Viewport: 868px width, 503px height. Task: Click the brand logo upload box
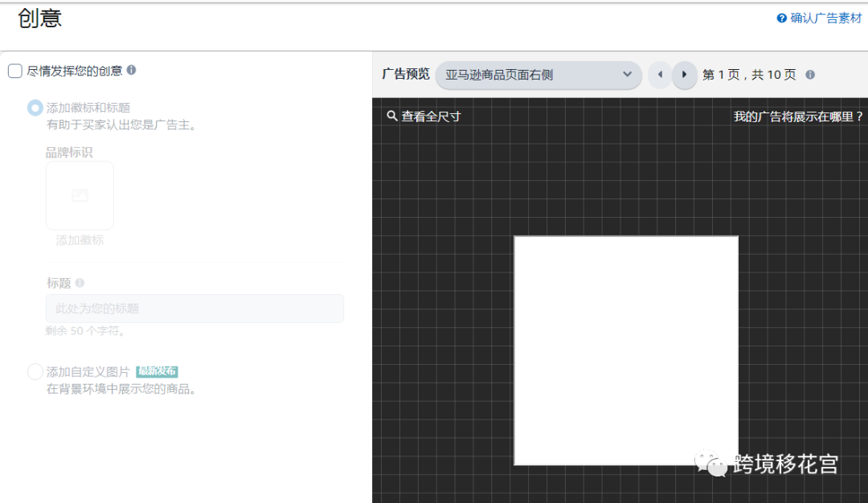tap(80, 195)
